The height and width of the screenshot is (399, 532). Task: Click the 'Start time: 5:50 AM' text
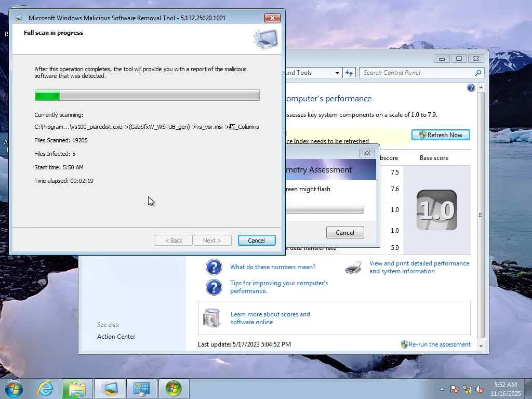(x=59, y=167)
